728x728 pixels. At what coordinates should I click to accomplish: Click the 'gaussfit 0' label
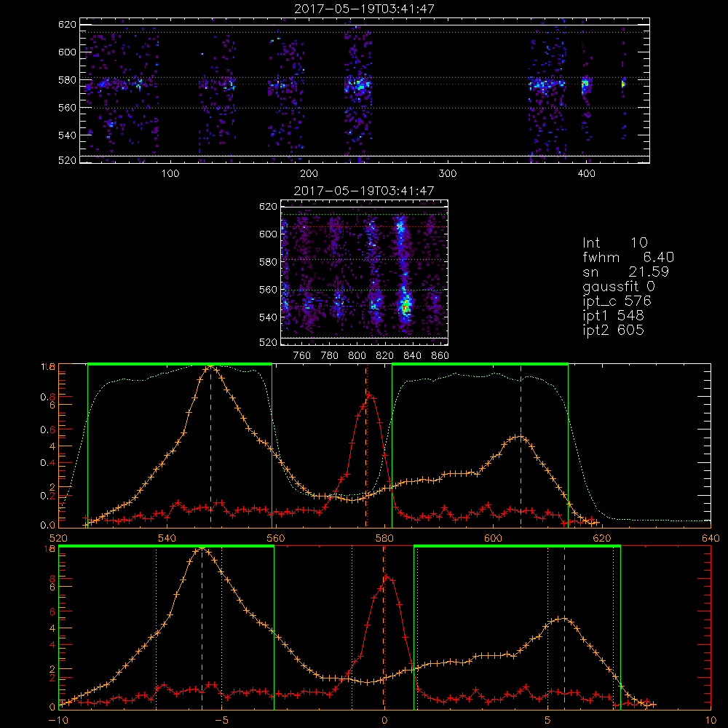[x=619, y=286]
